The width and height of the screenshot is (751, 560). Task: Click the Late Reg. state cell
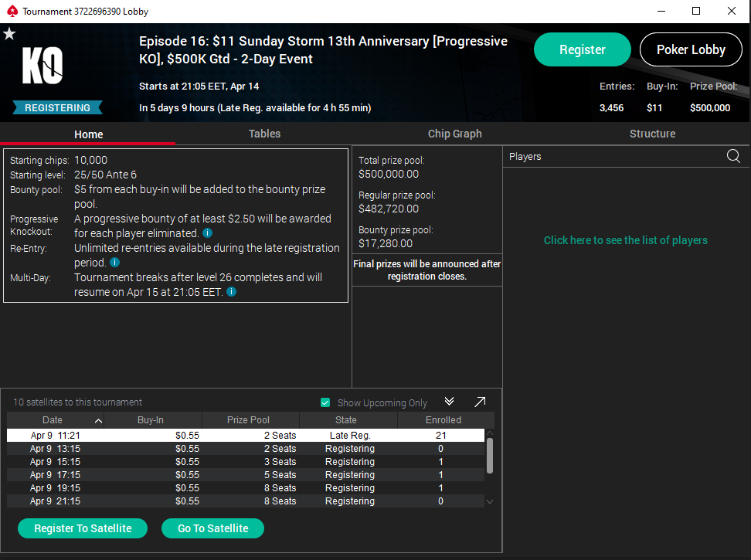350,435
